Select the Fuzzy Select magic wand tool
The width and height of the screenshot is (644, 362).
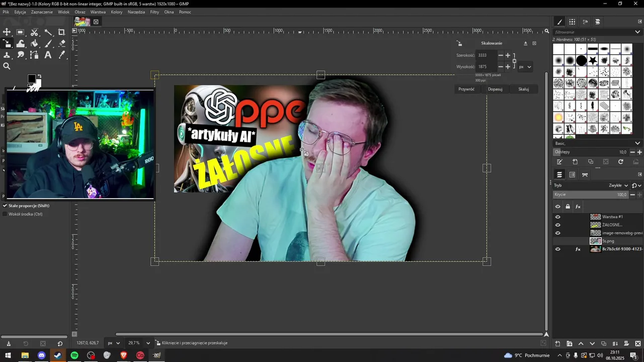tap(48, 32)
